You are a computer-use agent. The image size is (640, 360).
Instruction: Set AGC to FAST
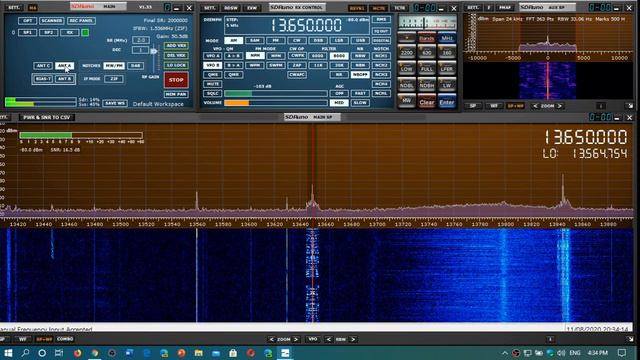click(360, 93)
